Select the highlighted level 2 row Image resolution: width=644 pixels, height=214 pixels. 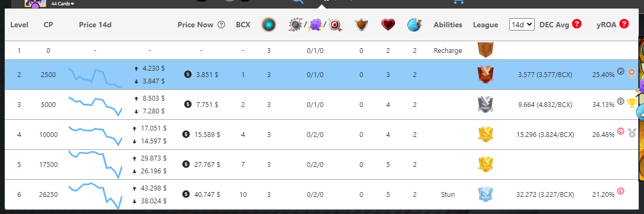(x=322, y=74)
